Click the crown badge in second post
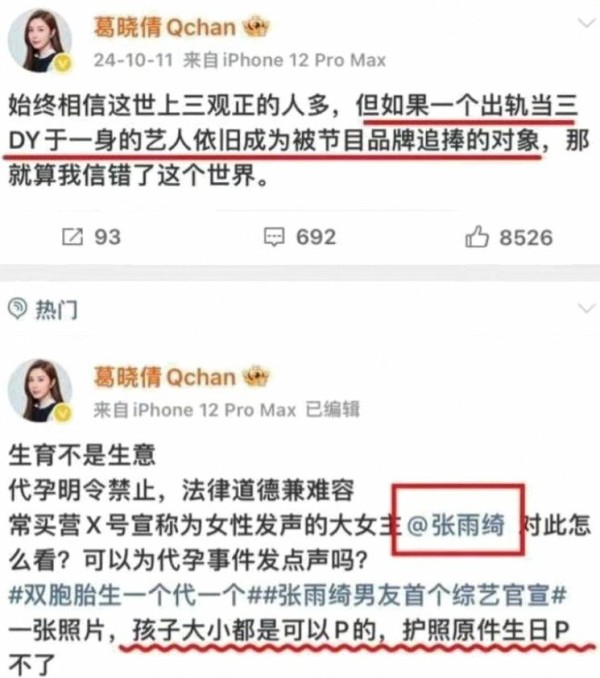600x678 pixels. pos(256,377)
